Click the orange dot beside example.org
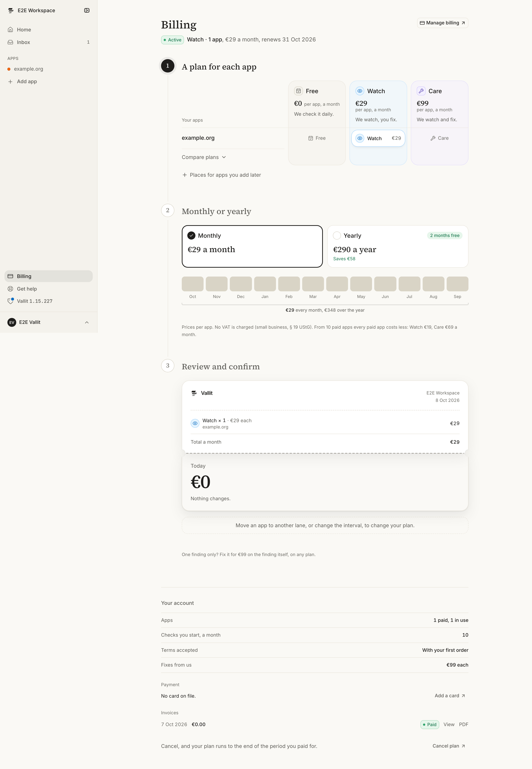The width and height of the screenshot is (532, 769). 9,69
